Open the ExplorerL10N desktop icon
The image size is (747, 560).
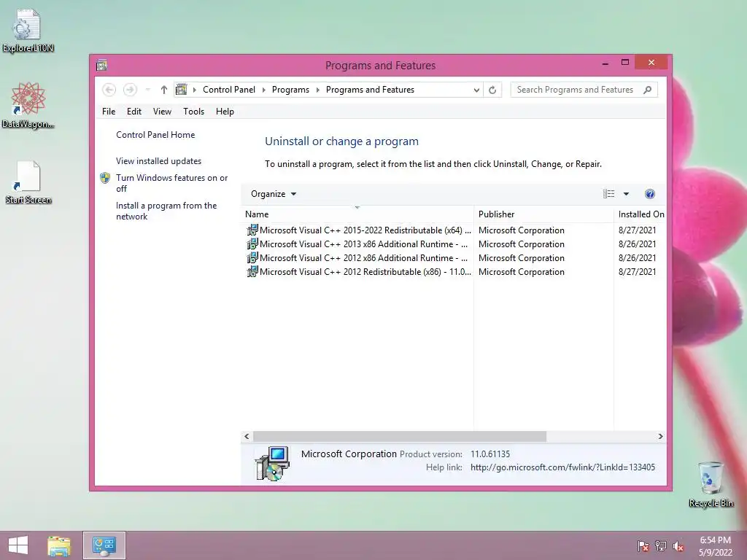[28, 31]
